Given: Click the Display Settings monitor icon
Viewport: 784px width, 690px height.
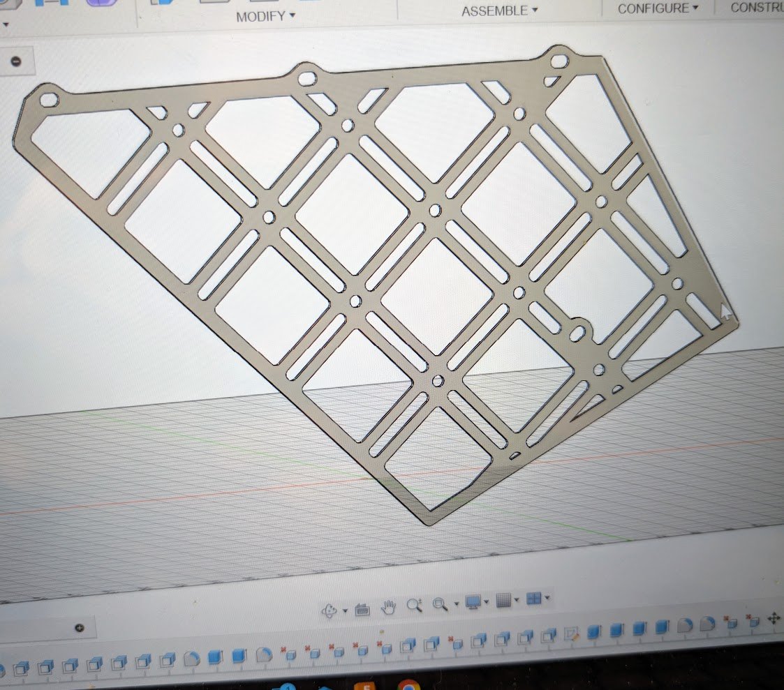Looking at the screenshot, I should [473, 601].
